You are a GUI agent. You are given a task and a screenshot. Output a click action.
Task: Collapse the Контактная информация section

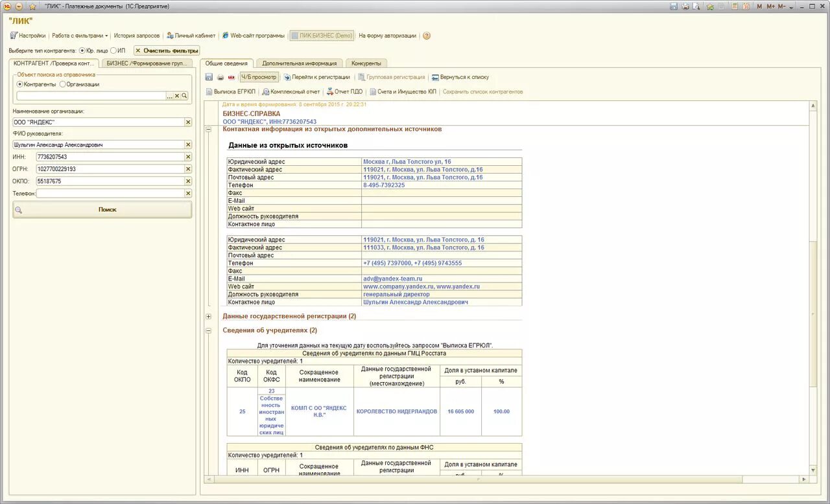pos(208,130)
